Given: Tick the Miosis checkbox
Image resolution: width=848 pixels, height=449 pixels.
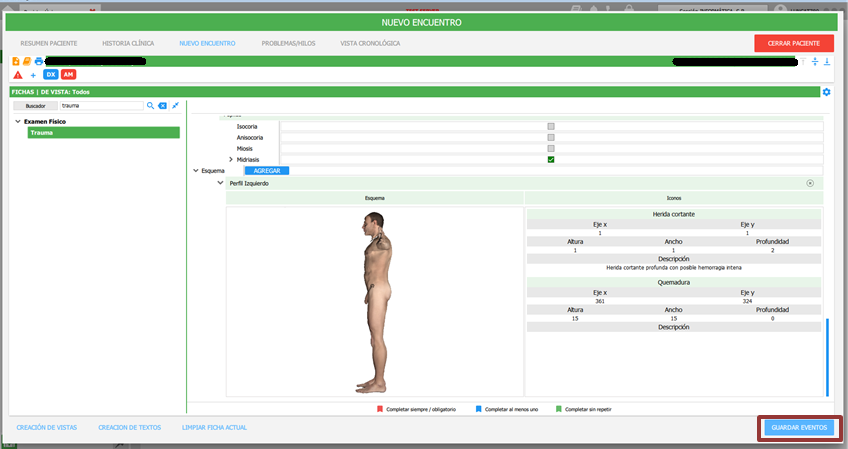Looking at the screenshot, I should [x=551, y=148].
